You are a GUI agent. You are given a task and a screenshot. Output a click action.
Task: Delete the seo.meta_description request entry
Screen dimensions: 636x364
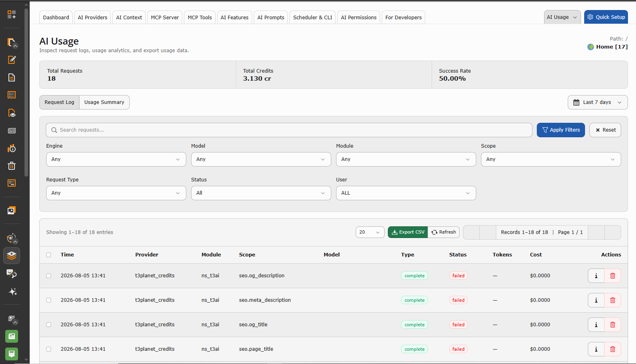[x=613, y=300]
